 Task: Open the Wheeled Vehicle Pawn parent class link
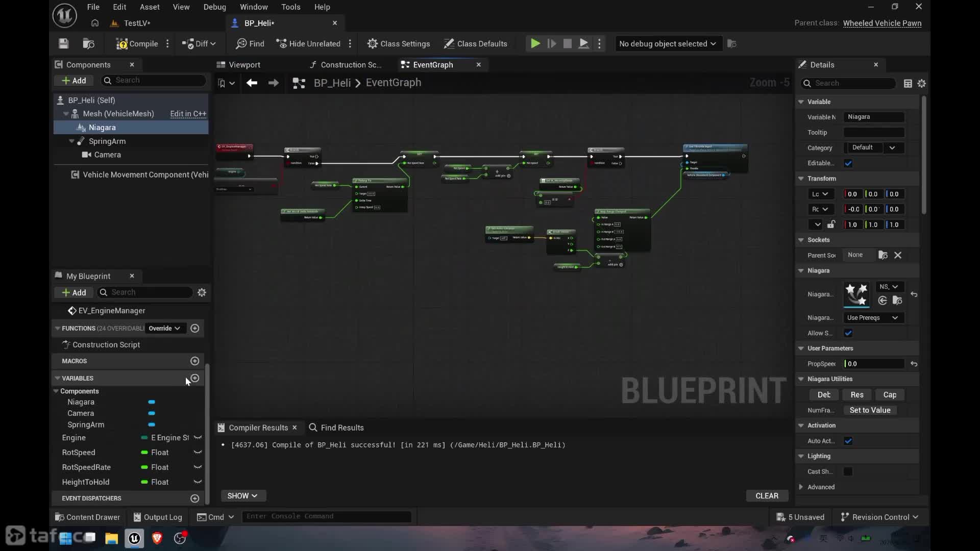[883, 23]
